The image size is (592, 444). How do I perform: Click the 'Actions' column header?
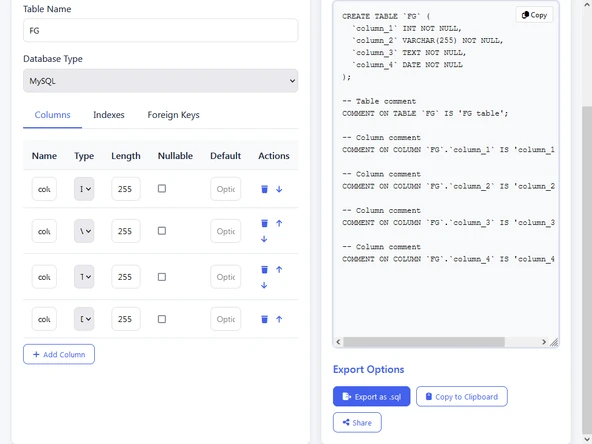(x=274, y=156)
